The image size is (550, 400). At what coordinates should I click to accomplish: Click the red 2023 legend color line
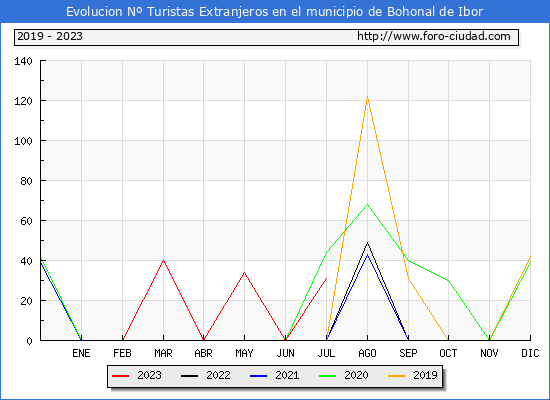(120, 376)
